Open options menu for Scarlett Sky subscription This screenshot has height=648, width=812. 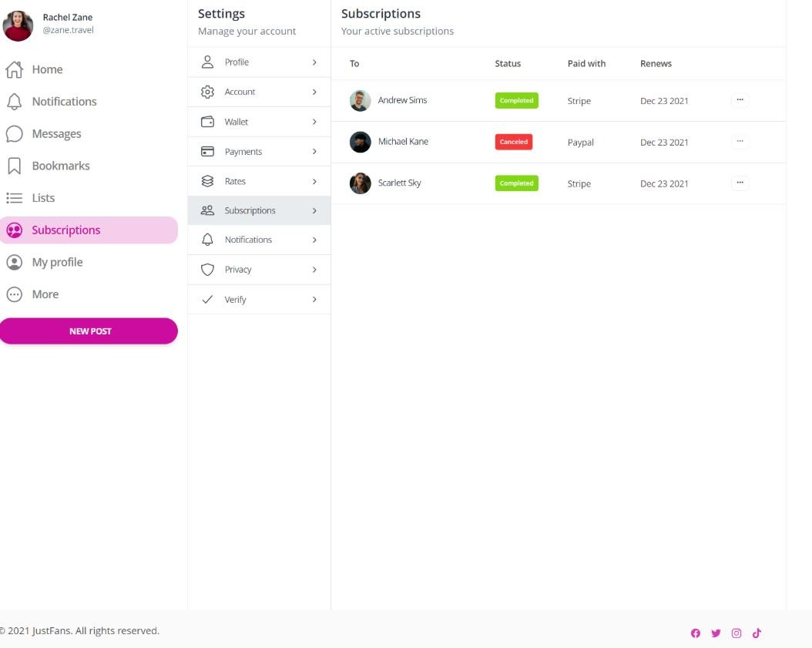740,183
